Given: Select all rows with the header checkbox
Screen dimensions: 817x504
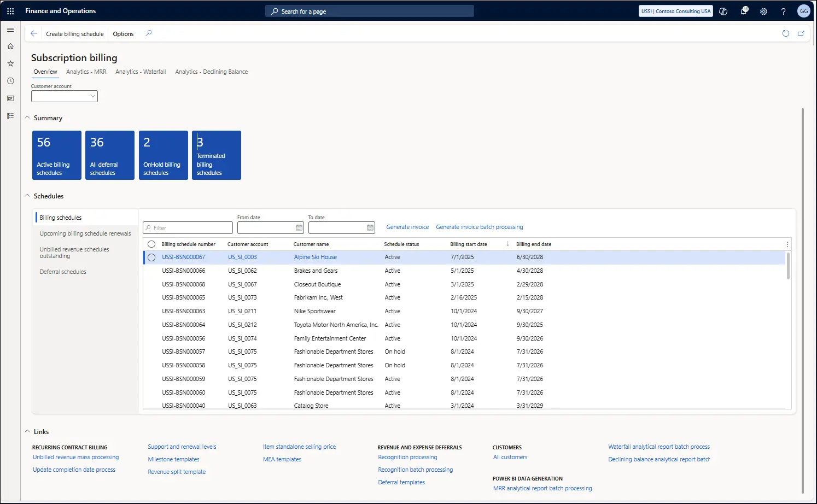Looking at the screenshot, I should pos(151,244).
